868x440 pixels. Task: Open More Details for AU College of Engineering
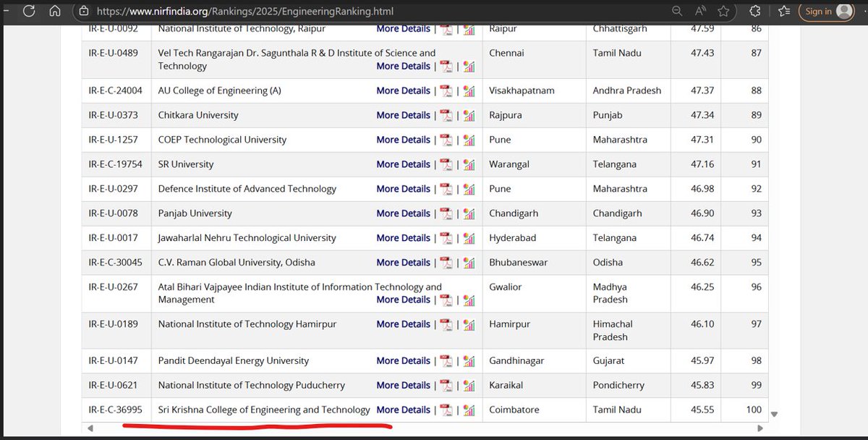click(403, 90)
